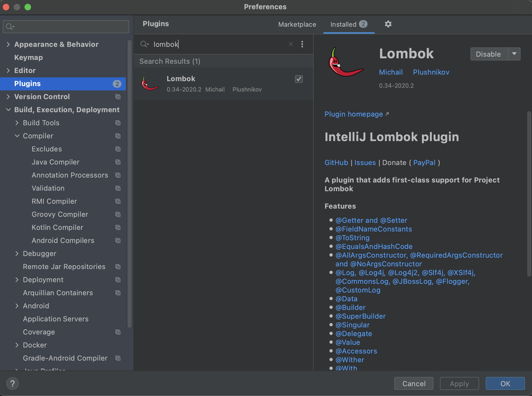
Task: Click the project-level icon beside Version Control
Action: coord(118,97)
